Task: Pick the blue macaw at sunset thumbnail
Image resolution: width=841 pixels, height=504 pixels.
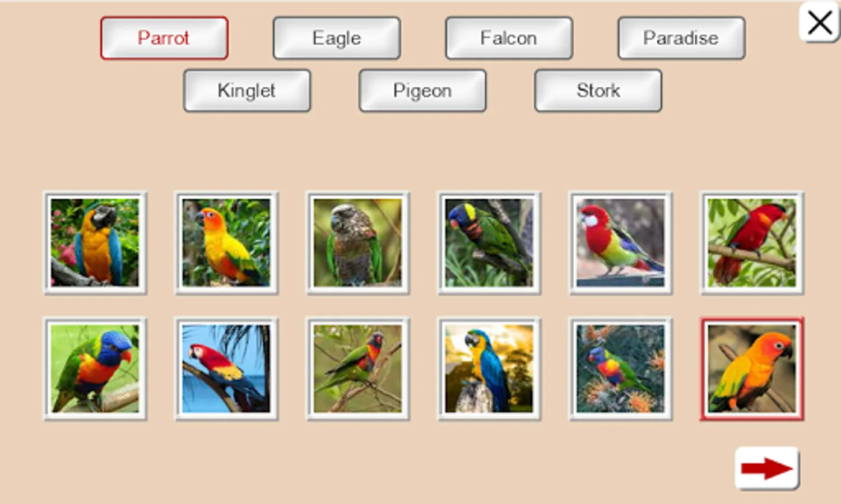Action: pyautogui.click(x=489, y=369)
